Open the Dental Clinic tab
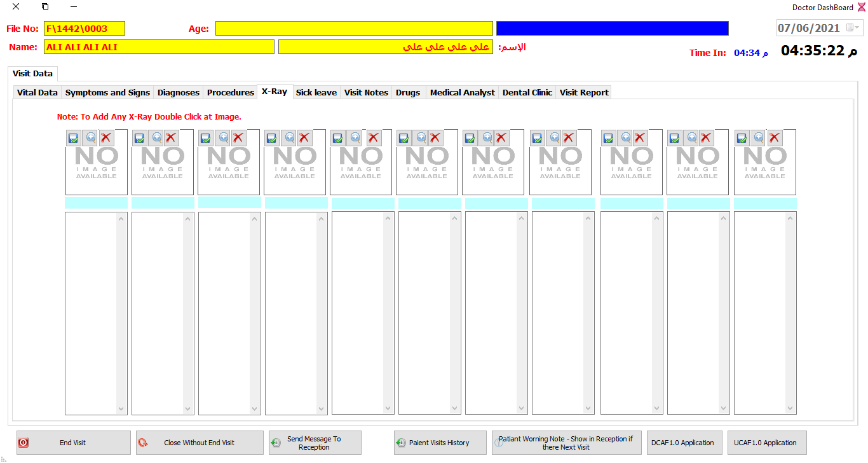868x463 pixels. point(527,93)
